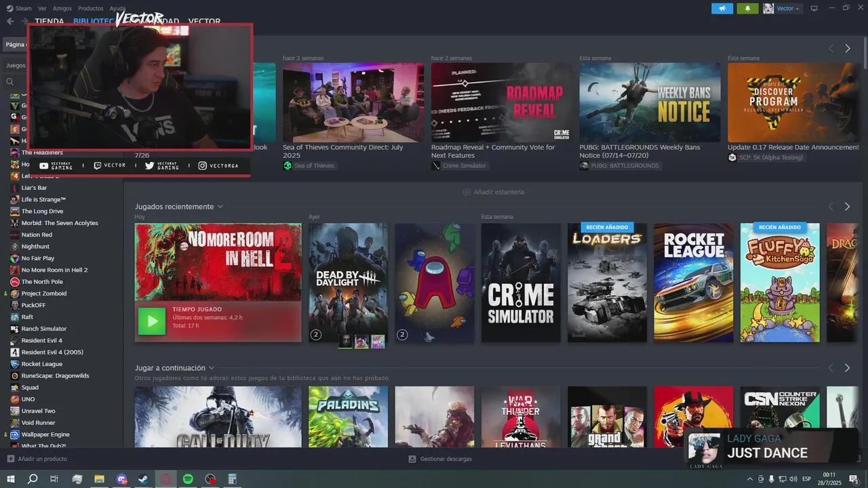Open Windows taskbar search
Viewport: 868px width, 488px height.
click(x=33, y=479)
